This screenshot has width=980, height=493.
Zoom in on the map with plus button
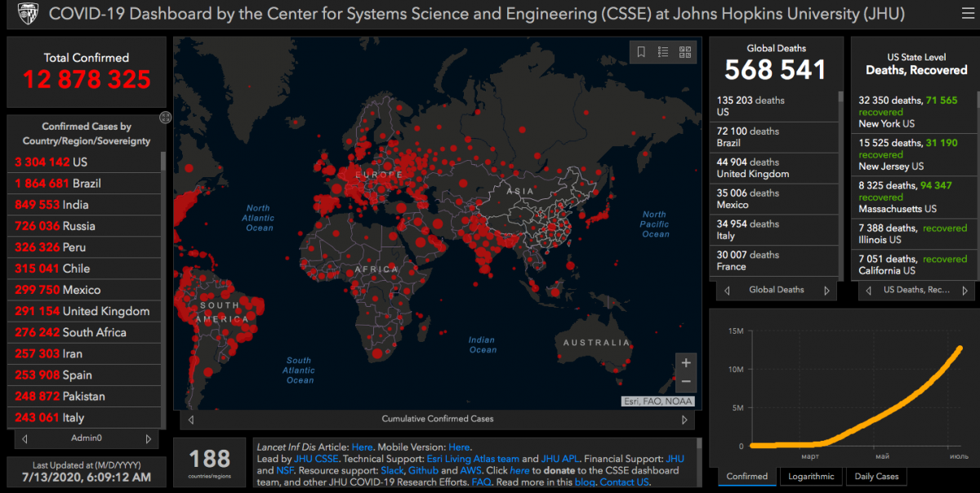tap(686, 362)
